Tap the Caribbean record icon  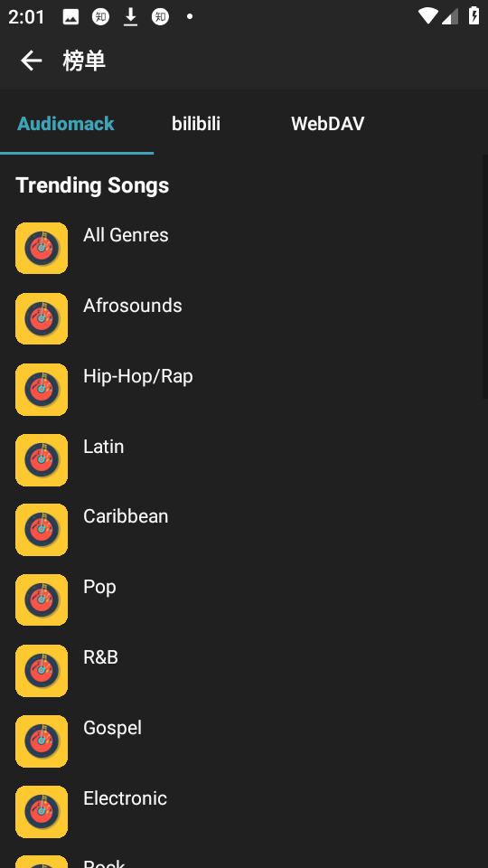coord(42,530)
